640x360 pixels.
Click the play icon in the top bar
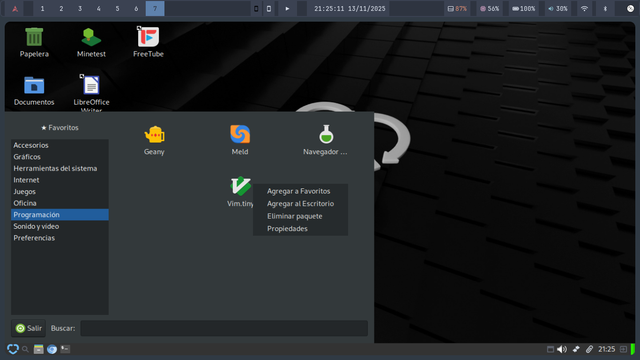[x=287, y=9]
